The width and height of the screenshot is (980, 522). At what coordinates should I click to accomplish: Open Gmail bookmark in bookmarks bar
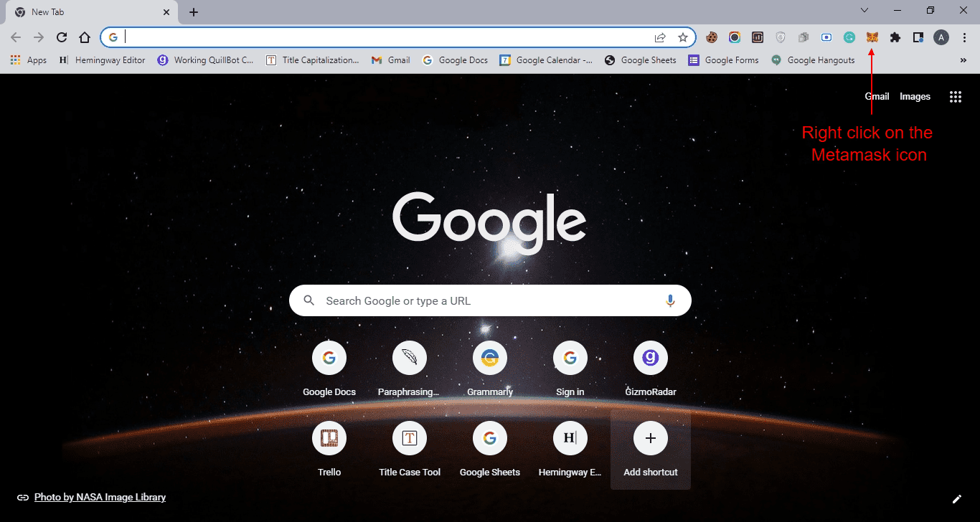tap(391, 60)
